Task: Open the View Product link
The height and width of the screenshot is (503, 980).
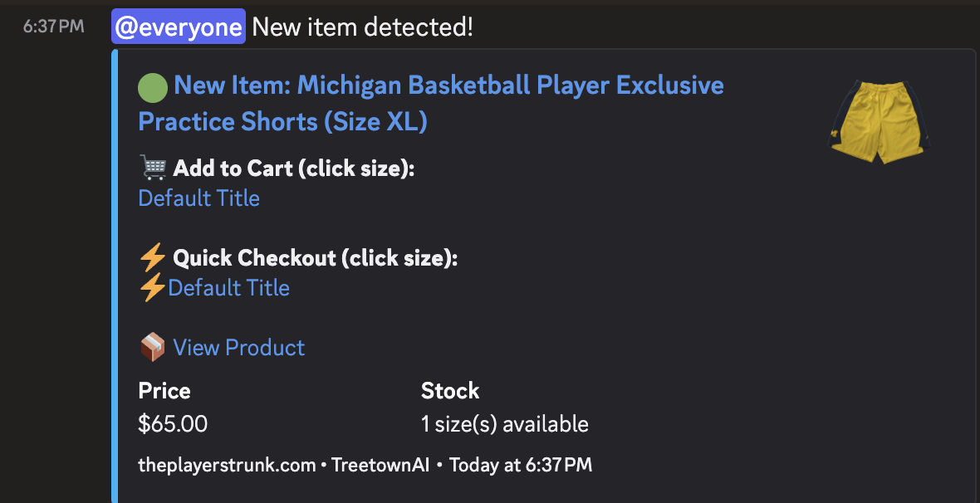Action: (x=238, y=348)
